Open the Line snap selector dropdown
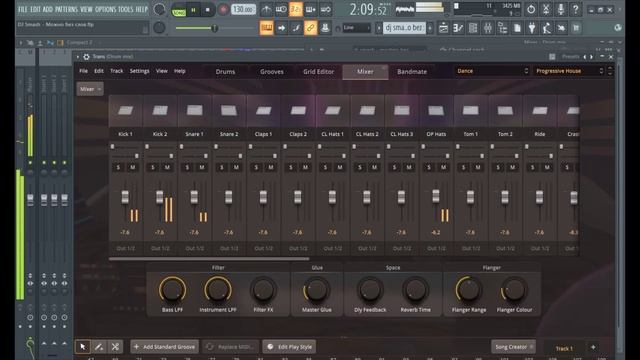Screen dimensions: 640x360 [x=356, y=28]
